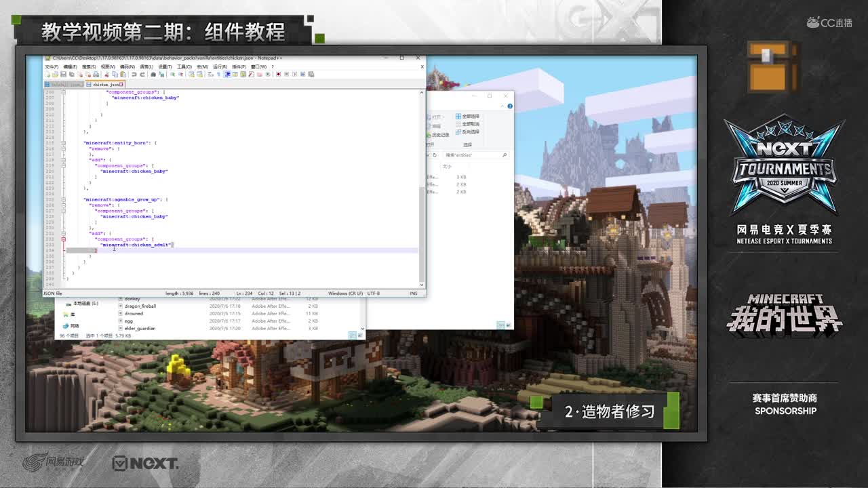This screenshot has height=488, width=868.
Task: Click the Start macro recording icon
Action: coord(278,74)
